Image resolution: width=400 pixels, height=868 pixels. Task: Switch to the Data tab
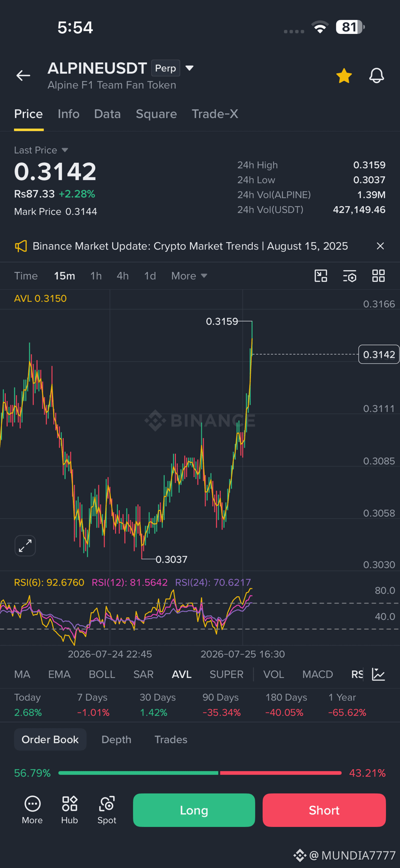coord(107,114)
